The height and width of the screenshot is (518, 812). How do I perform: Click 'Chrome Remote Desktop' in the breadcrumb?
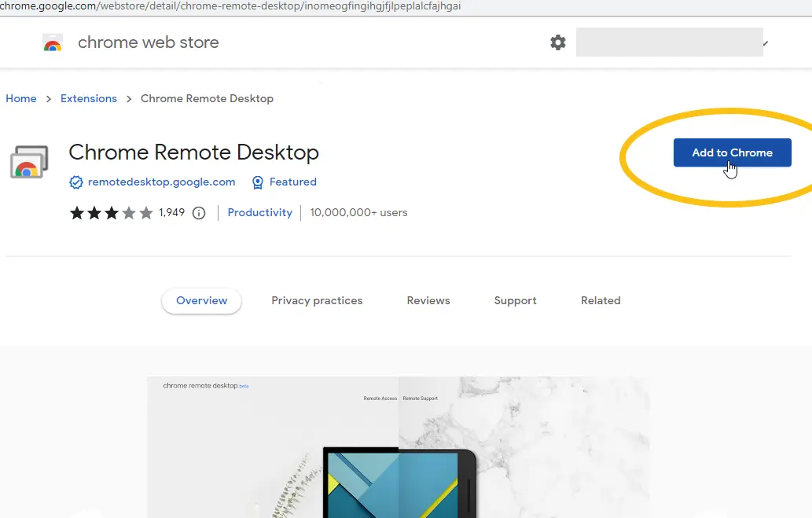[x=208, y=98]
